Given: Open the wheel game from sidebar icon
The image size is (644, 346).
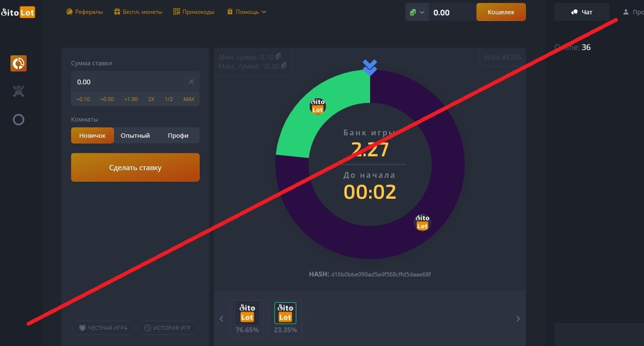Looking at the screenshot, I should coord(19,63).
